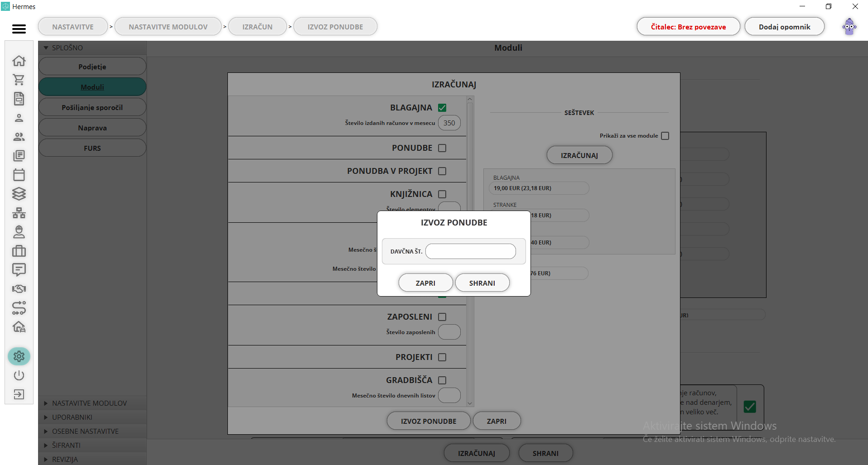
Task: Expand the OSEBNE NASTAVITVE section
Action: click(x=92, y=431)
